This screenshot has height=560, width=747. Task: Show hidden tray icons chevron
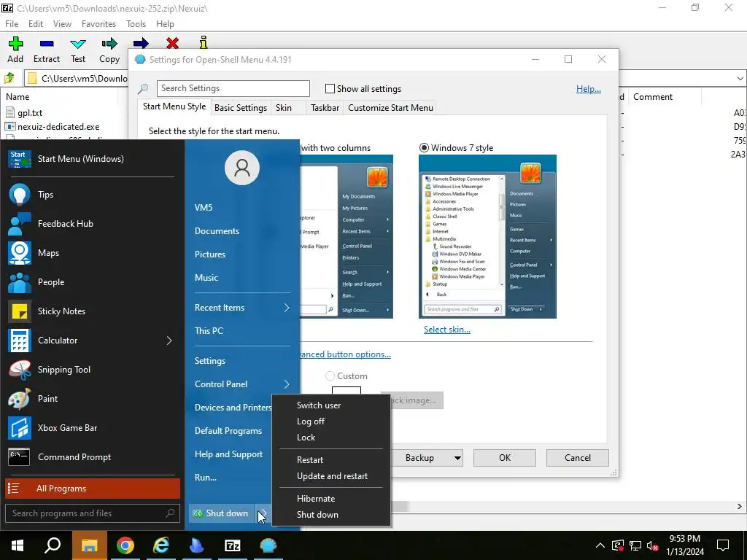[x=600, y=545]
